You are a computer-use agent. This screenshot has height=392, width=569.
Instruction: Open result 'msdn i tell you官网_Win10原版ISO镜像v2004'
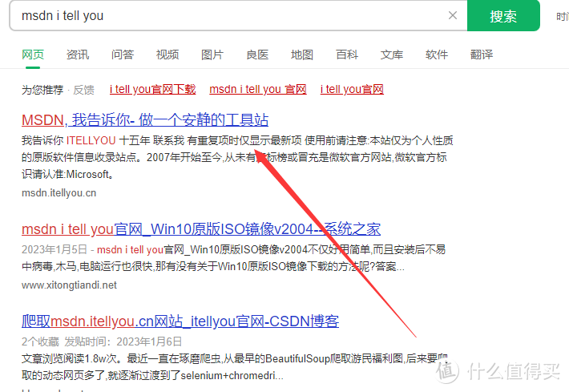pyautogui.click(x=201, y=229)
